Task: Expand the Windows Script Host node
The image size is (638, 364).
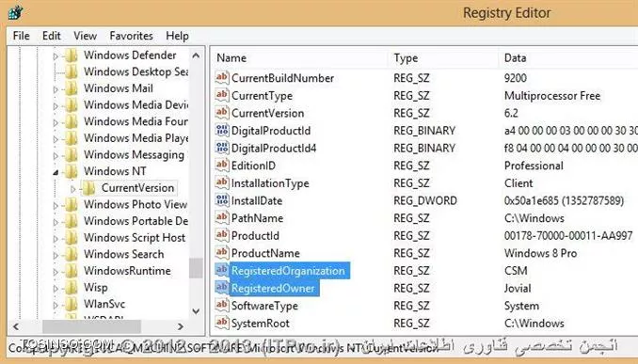Action: 56,239
